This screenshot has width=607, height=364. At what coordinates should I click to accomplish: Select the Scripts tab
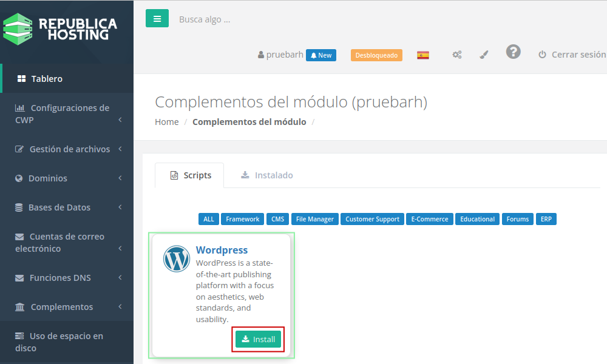pos(190,175)
